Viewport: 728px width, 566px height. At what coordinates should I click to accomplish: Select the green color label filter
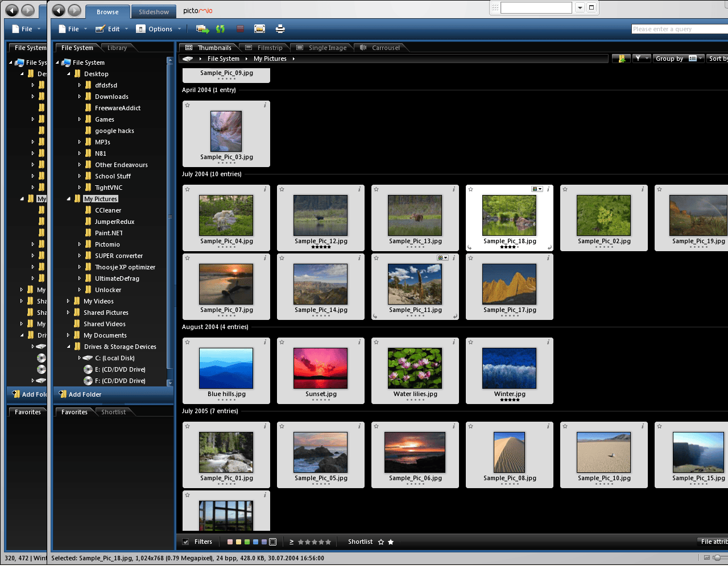tap(247, 542)
